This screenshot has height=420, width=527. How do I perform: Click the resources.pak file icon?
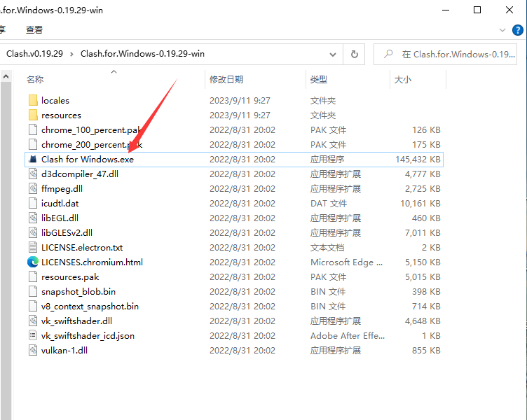pyautogui.click(x=33, y=277)
